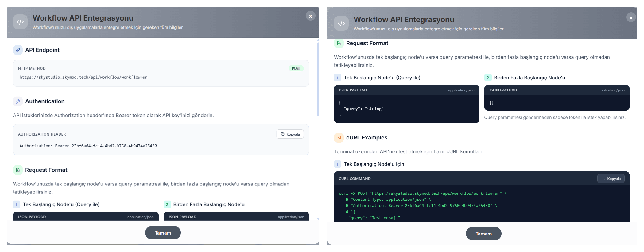The image size is (644, 252).
Task: Click the "query": "string" JSON line
Action: [363, 109]
